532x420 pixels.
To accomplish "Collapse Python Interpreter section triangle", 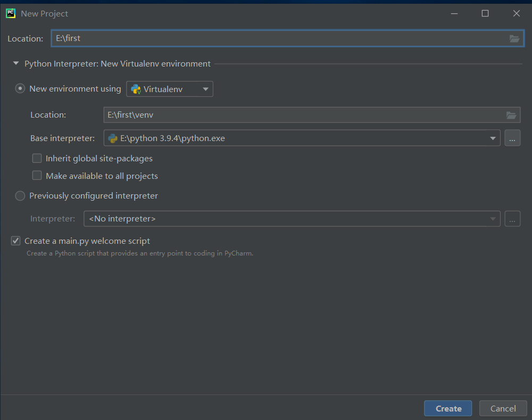I will tap(15, 63).
